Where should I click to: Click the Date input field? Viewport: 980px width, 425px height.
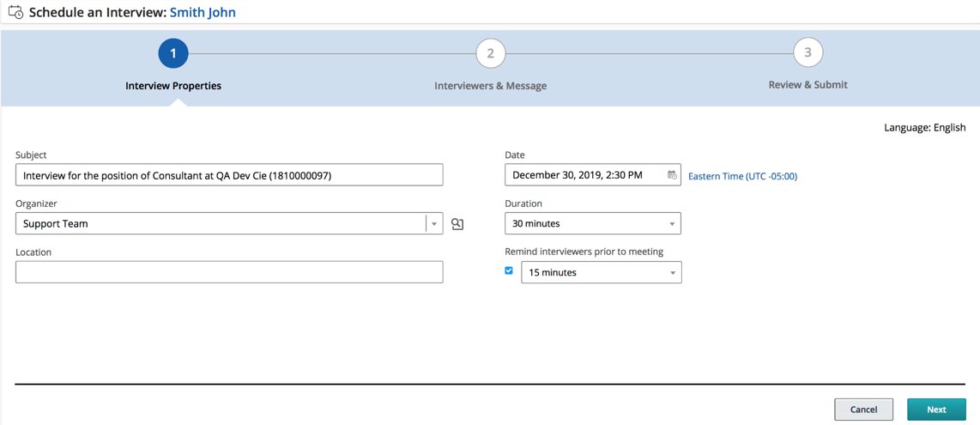coord(584,175)
